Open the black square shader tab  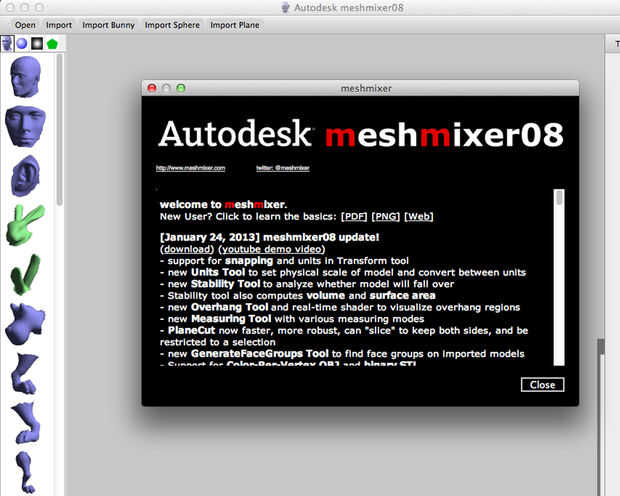[37, 44]
